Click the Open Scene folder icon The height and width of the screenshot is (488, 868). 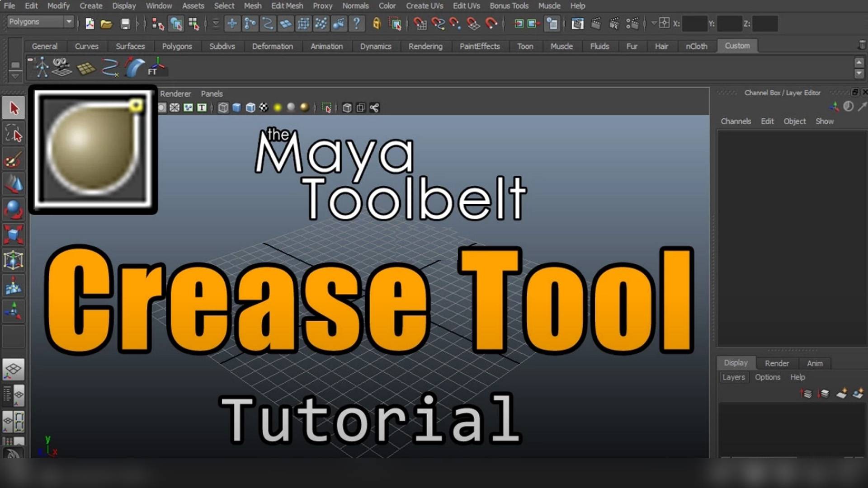pos(106,23)
